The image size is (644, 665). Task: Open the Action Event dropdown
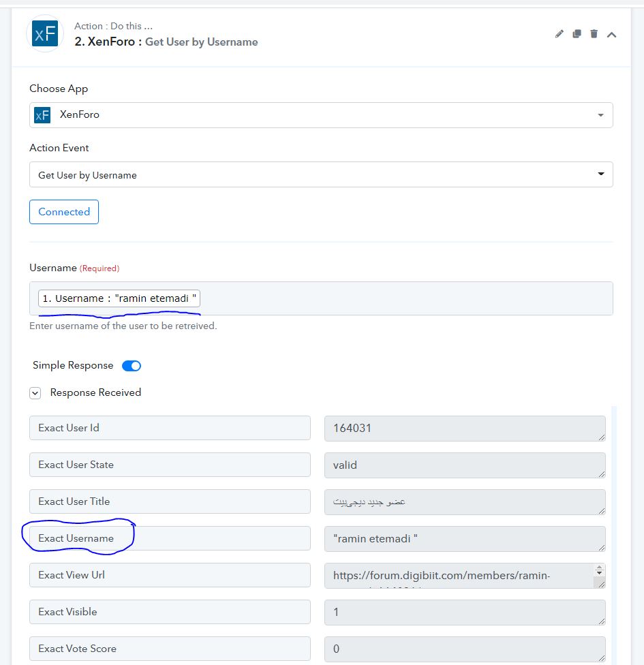pos(321,174)
